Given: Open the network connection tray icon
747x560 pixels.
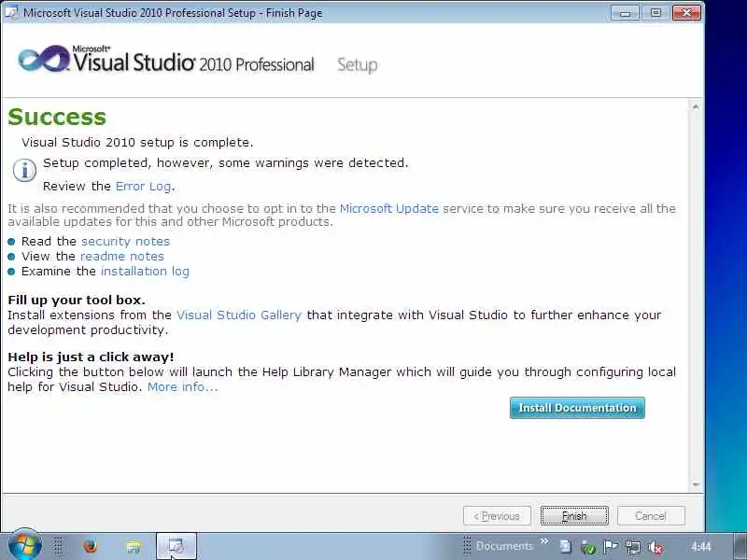Looking at the screenshot, I should pyautogui.click(x=633, y=547).
